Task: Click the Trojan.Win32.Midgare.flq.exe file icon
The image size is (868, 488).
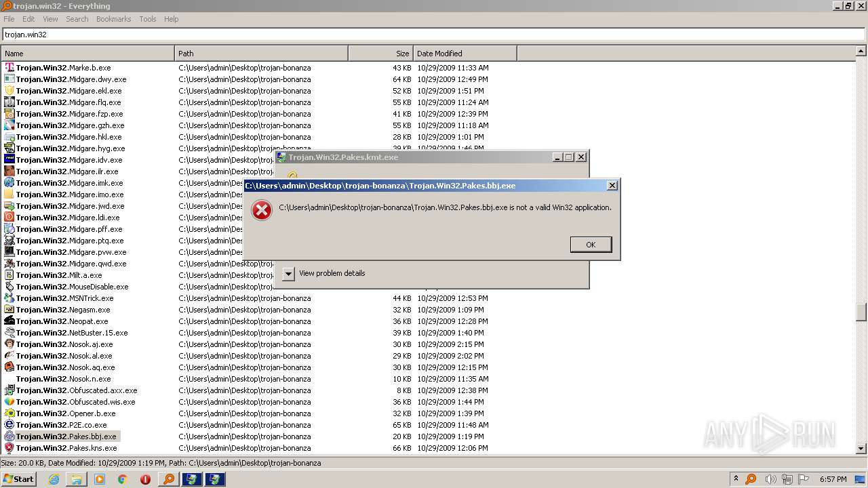Action: 9,102
